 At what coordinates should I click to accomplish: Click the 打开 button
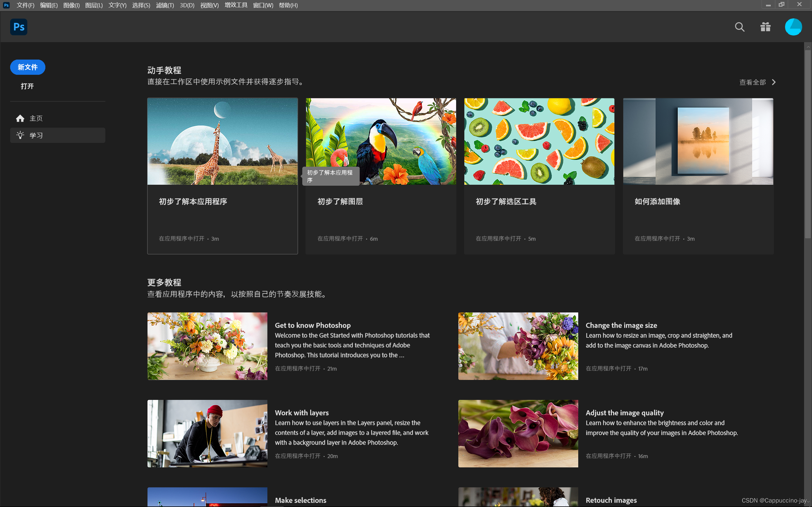tap(27, 86)
